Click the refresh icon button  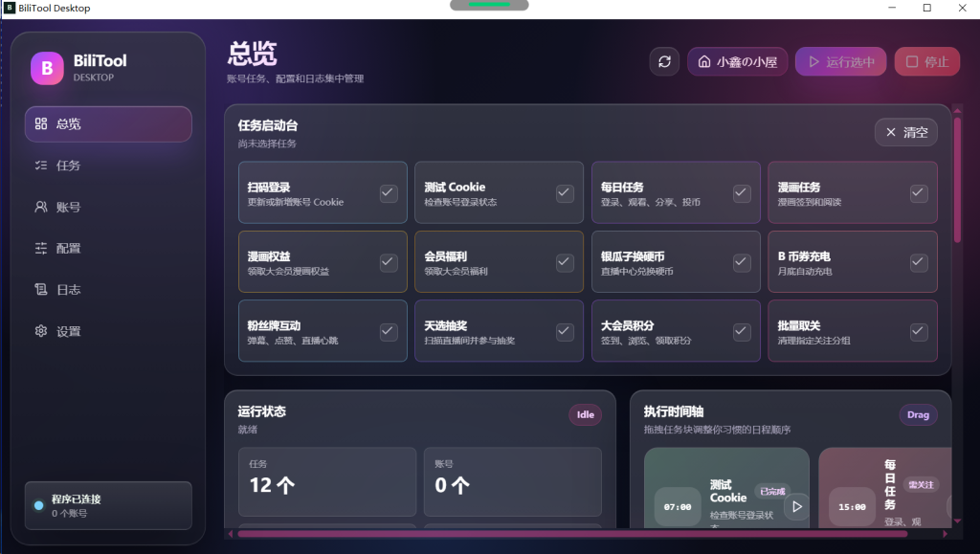tap(664, 62)
